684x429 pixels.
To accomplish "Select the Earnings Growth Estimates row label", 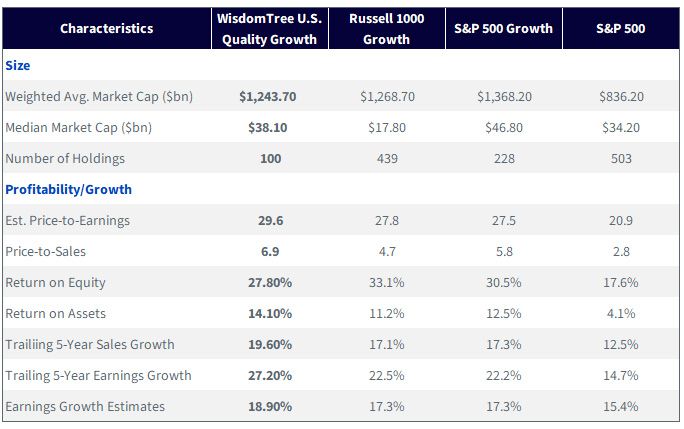I will (x=85, y=406).
